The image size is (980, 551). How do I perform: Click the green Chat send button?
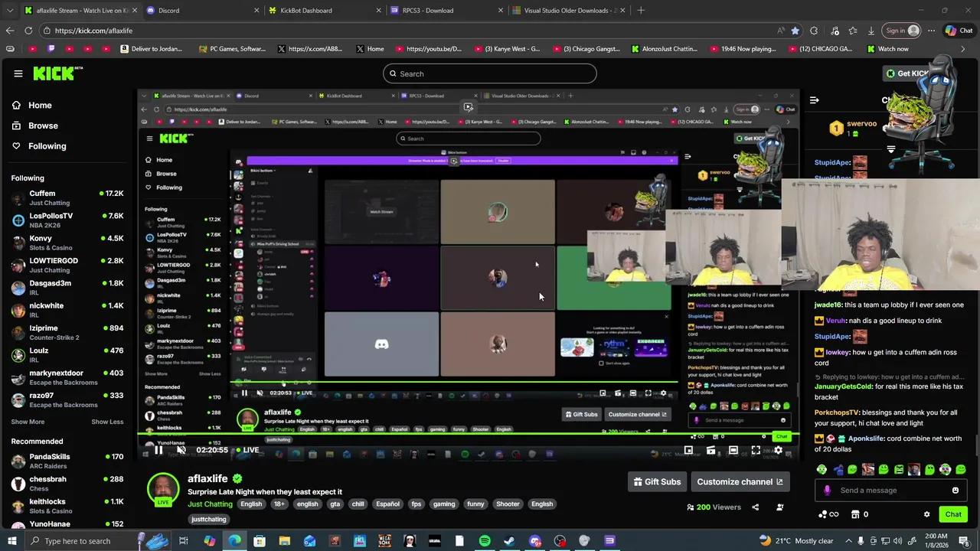[953, 514]
